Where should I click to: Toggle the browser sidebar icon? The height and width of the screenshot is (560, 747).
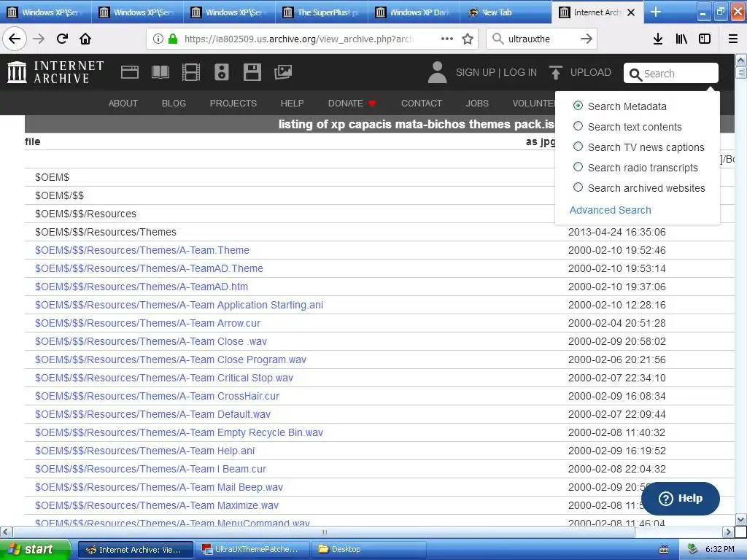(705, 39)
